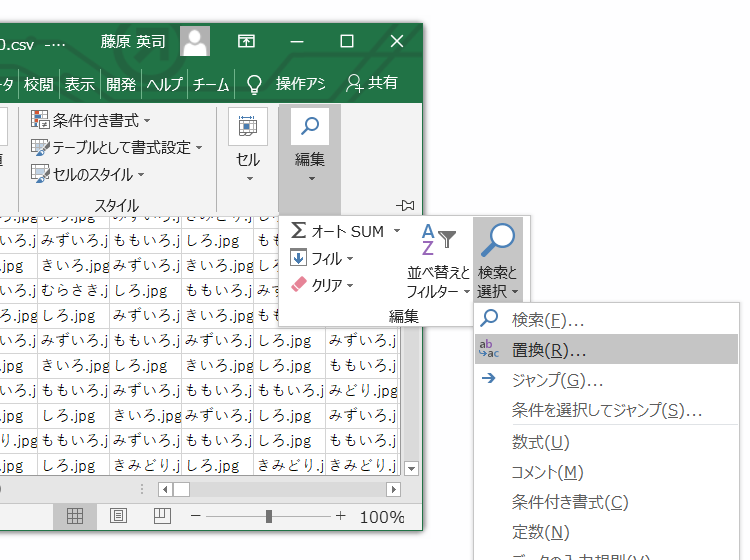The height and width of the screenshot is (560, 750).
Task: Click the 共有 share button
Action: click(372, 83)
